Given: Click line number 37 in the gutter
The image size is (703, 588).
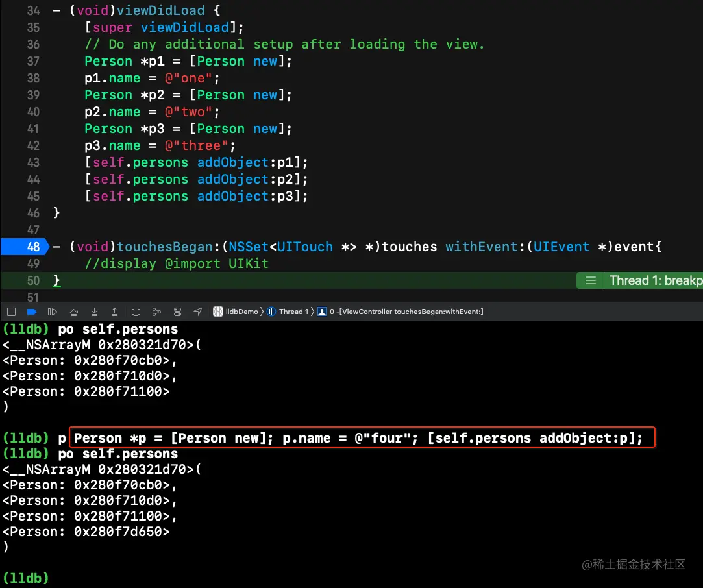Looking at the screenshot, I should point(32,61).
